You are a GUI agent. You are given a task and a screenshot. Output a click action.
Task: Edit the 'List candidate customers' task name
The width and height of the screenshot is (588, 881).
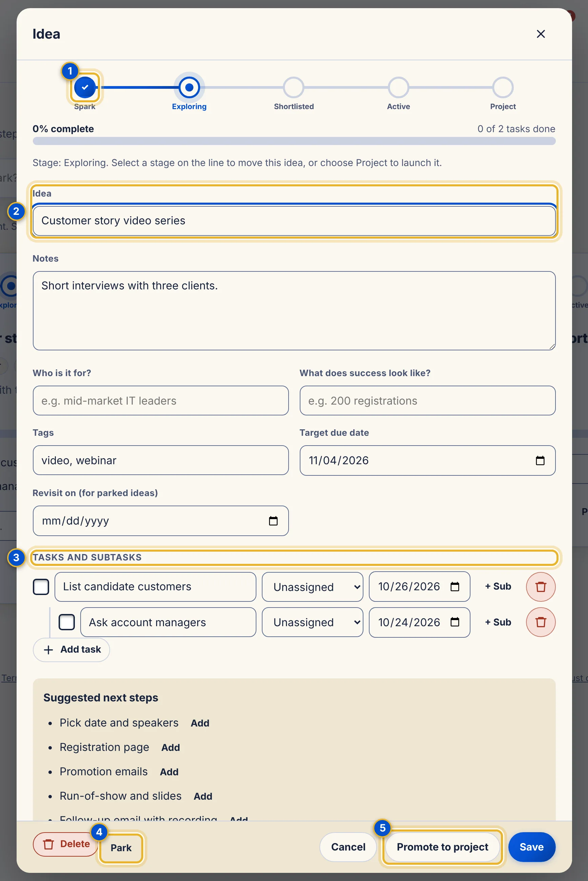pyautogui.click(x=155, y=587)
